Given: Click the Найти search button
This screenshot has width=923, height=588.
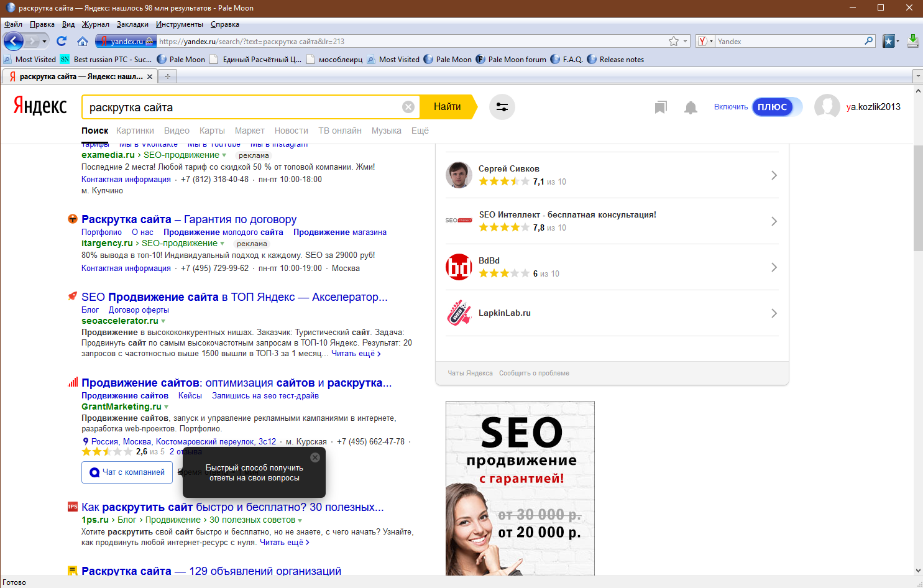Looking at the screenshot, I should (x=448, y=107).
